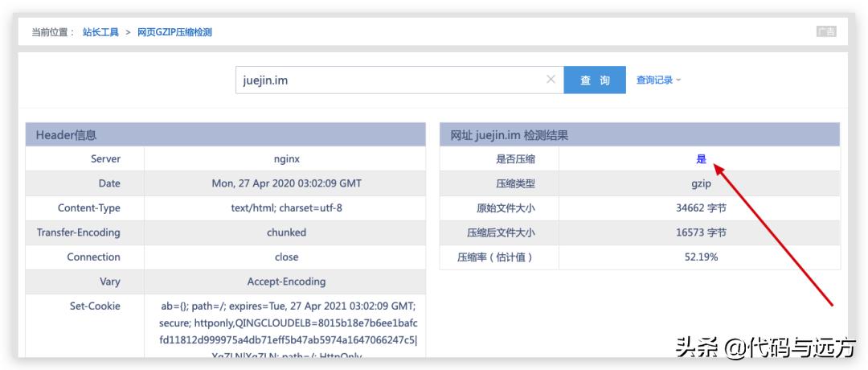This screenshot has height=370, width=868.
Task: Select the text/html; charset=utf-8 value
Action: point(286,208)
